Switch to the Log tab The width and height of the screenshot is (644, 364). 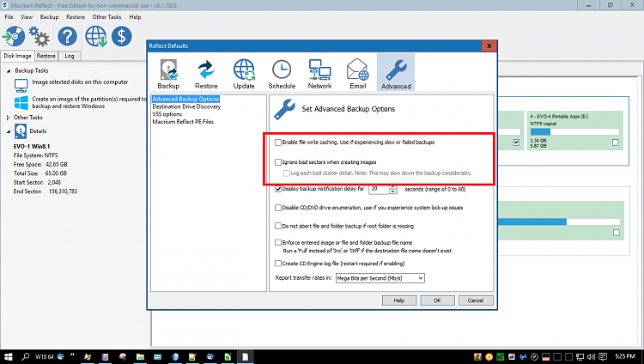point(70,56)
